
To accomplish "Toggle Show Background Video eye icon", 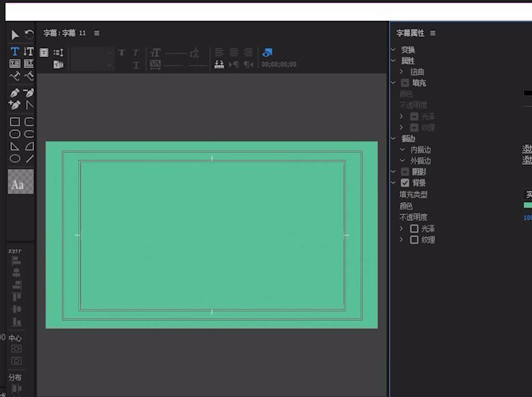I will coord(267,53).
